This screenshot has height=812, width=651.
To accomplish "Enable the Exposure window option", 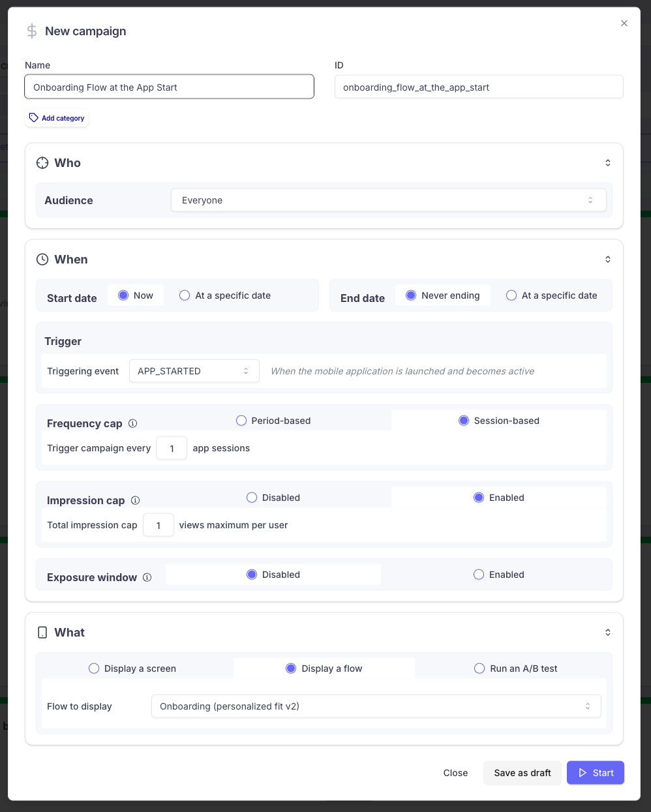I will pyautogui.click(x=499, y=575).
